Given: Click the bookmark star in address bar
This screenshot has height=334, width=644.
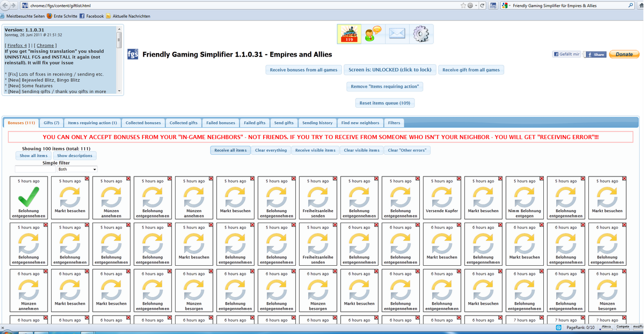Looking at the screenshot, I should tap(463, 6).
